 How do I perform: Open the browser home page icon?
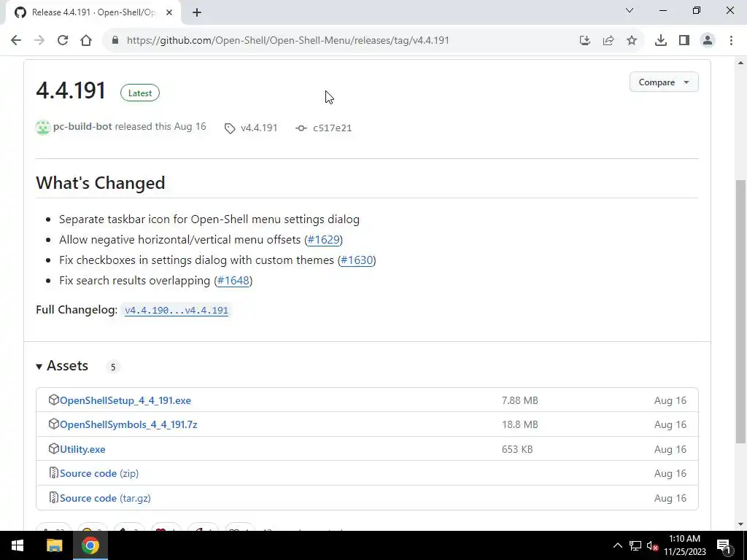86,41
